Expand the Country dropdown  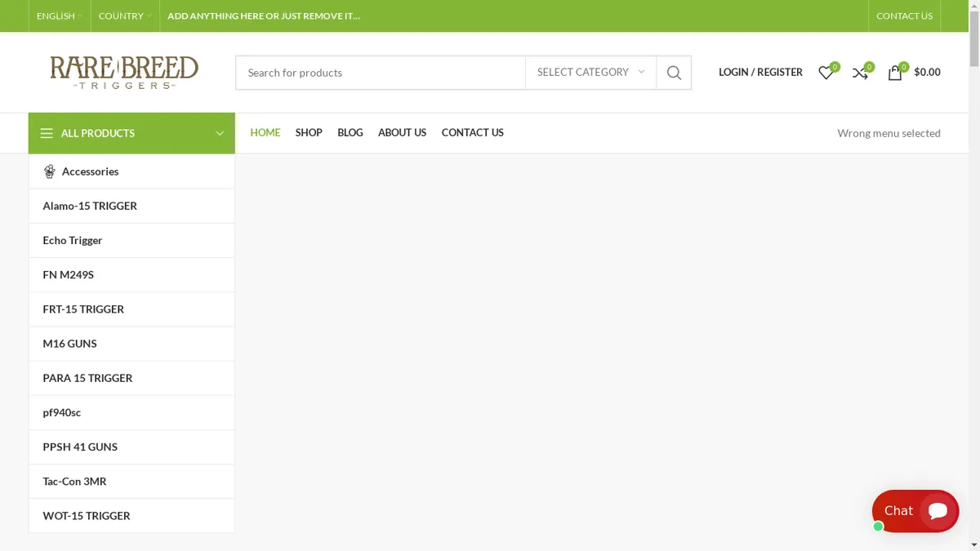(x=125, y=16)
